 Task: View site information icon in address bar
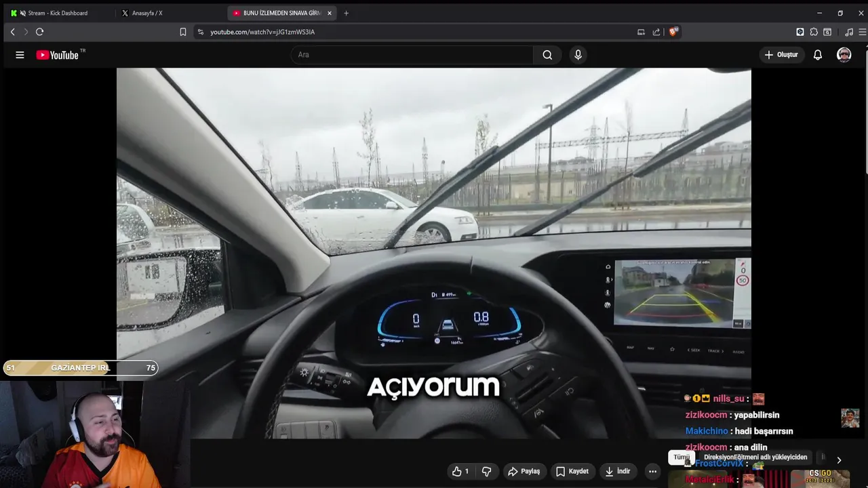pos(200,32)
